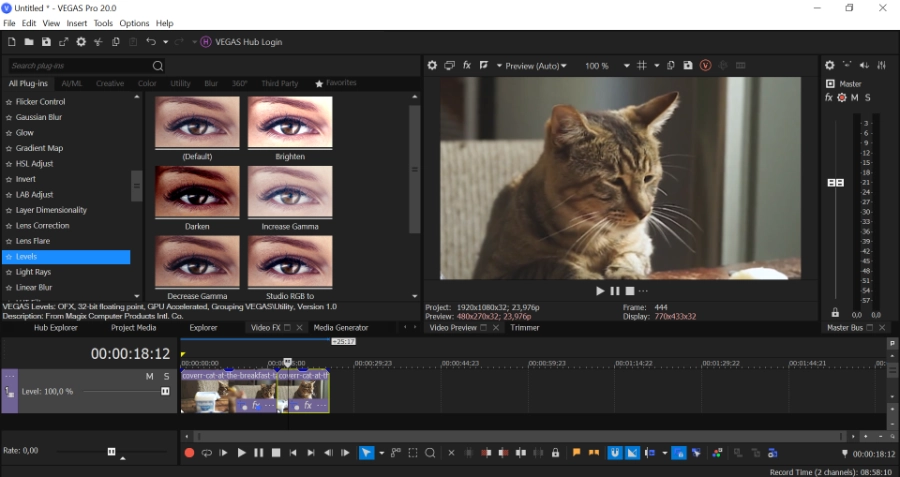Open Master FX icon
The height and width of the screenshot is (477, 900).
click(x=829, y=98)
